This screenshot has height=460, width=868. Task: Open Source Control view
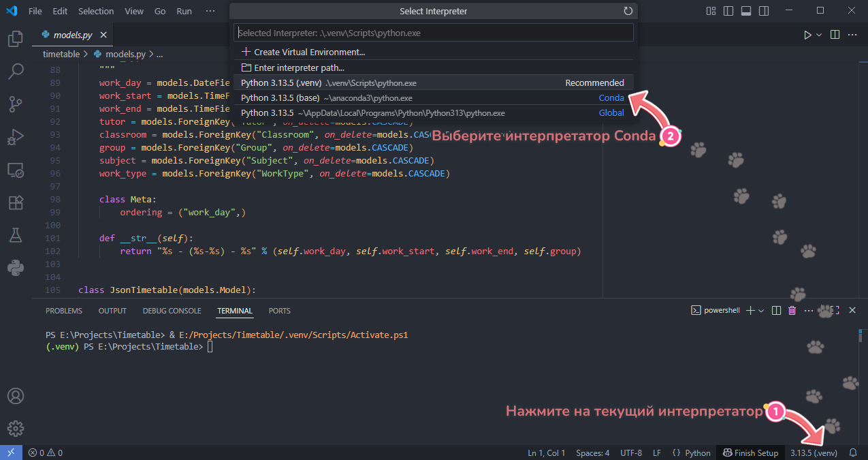15,104
